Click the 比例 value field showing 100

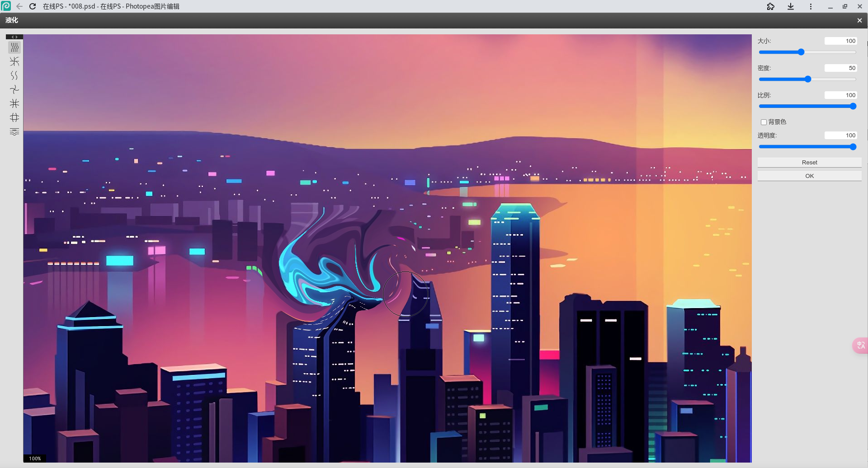click(x=841, y=95)
